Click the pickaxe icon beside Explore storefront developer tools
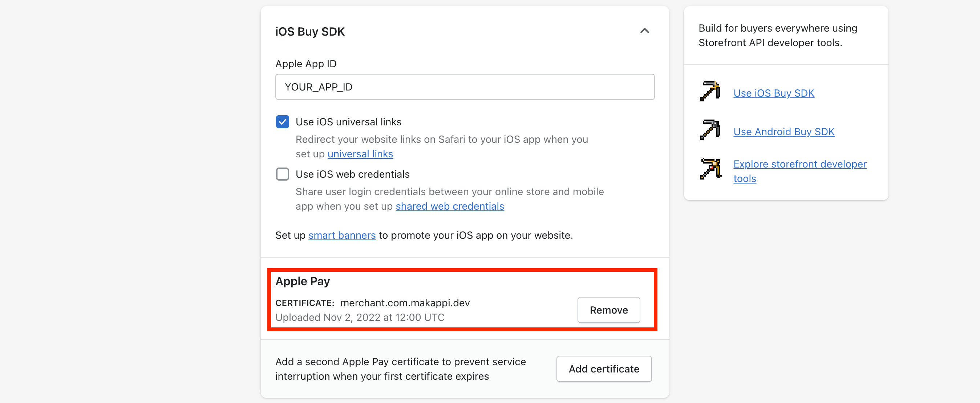 tap(710, 169)
